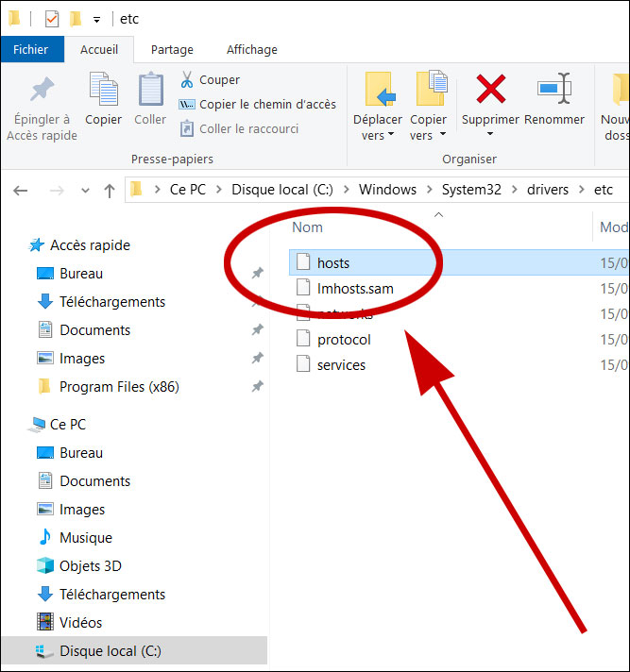The height and width of the screenshot is (672, 630).
Task: Expand chevron after Windows in breadcrumb
Action: (430, 190)
